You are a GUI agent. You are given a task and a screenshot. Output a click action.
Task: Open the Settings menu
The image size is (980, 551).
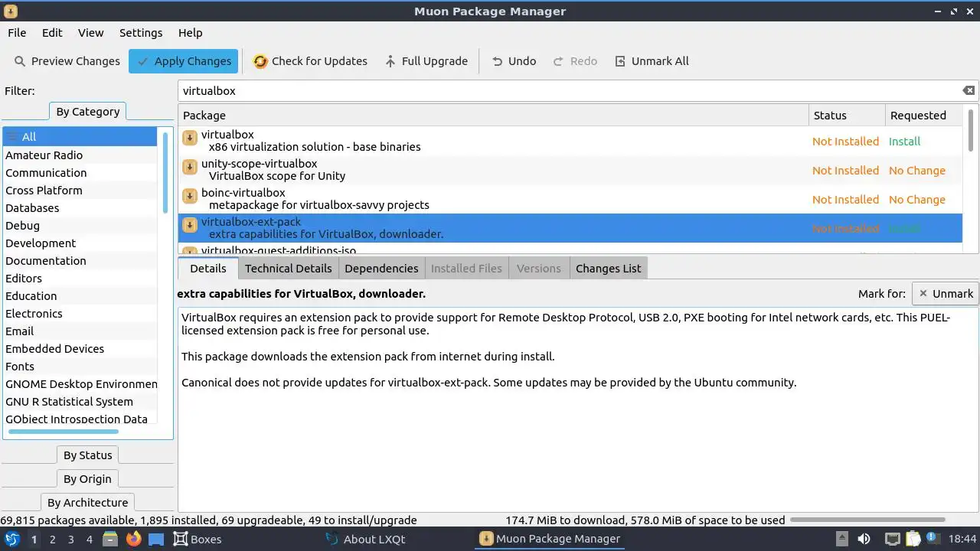click(x=141, y=33)
